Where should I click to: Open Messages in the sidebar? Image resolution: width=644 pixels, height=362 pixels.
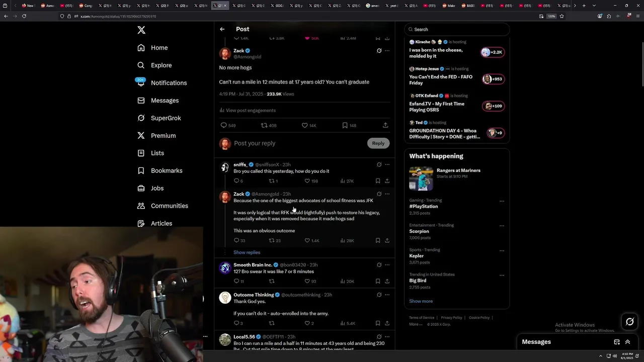[158, 101]
